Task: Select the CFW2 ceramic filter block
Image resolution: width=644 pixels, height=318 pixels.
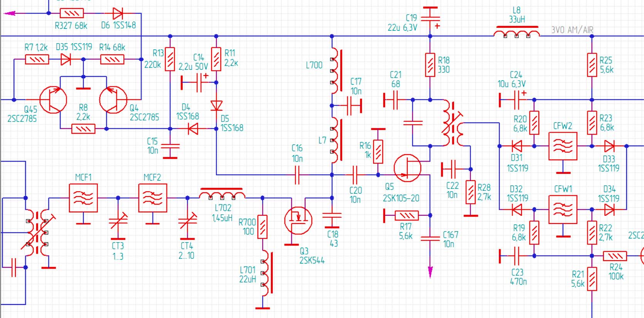Action: [x=563, y=146]
